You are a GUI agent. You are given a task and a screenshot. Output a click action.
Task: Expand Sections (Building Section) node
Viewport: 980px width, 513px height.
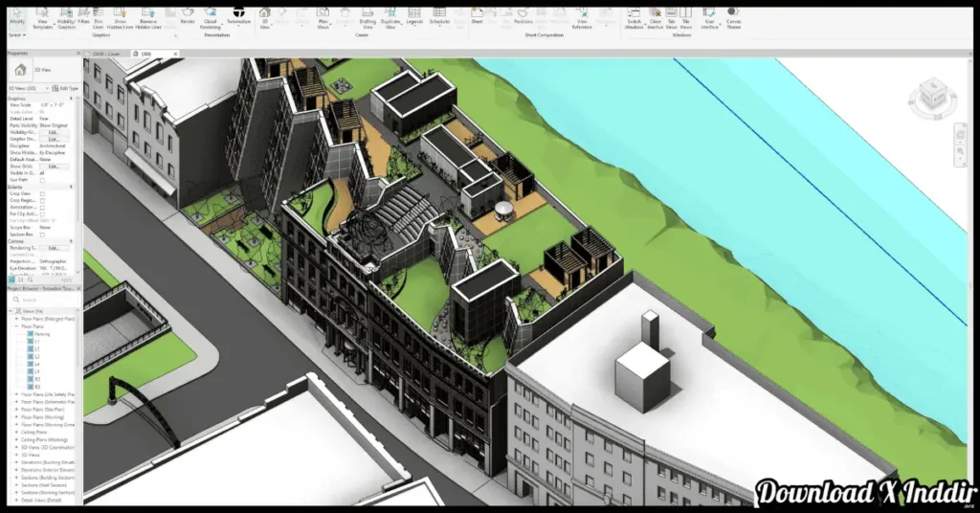tap(17, 478)
